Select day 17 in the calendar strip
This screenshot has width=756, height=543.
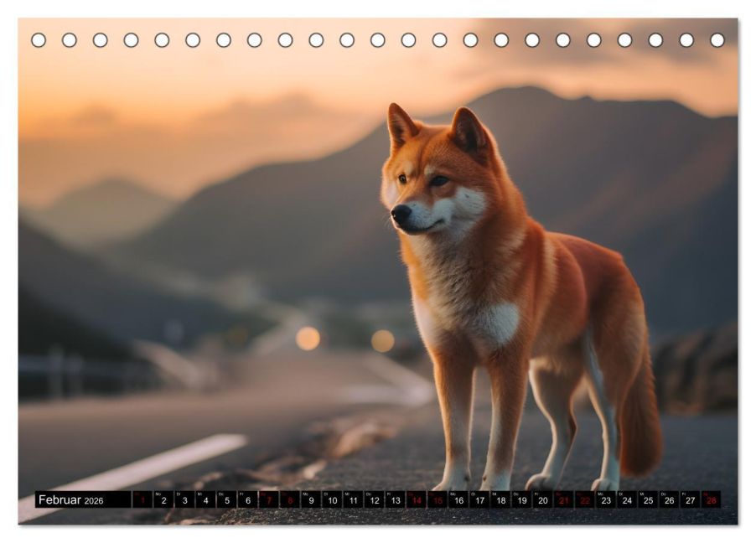[x=479, y=499]
